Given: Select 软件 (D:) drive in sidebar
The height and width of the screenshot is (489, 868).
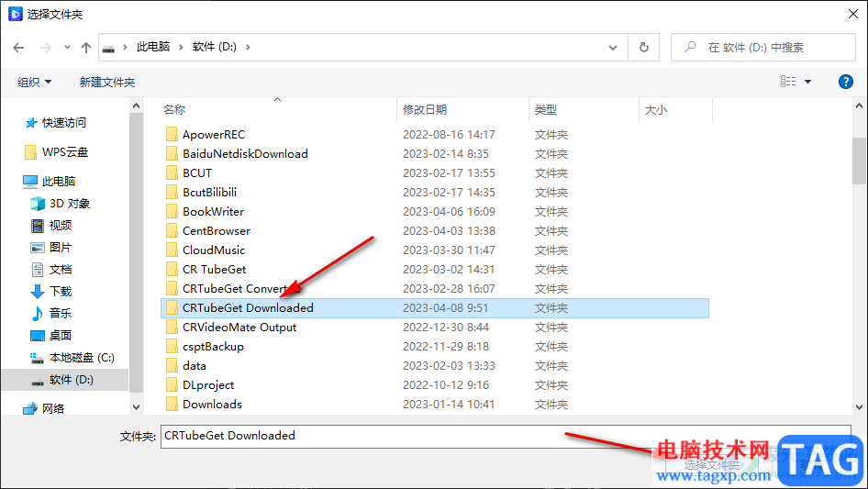Looking at the screenshot, I should coord(71,380).
